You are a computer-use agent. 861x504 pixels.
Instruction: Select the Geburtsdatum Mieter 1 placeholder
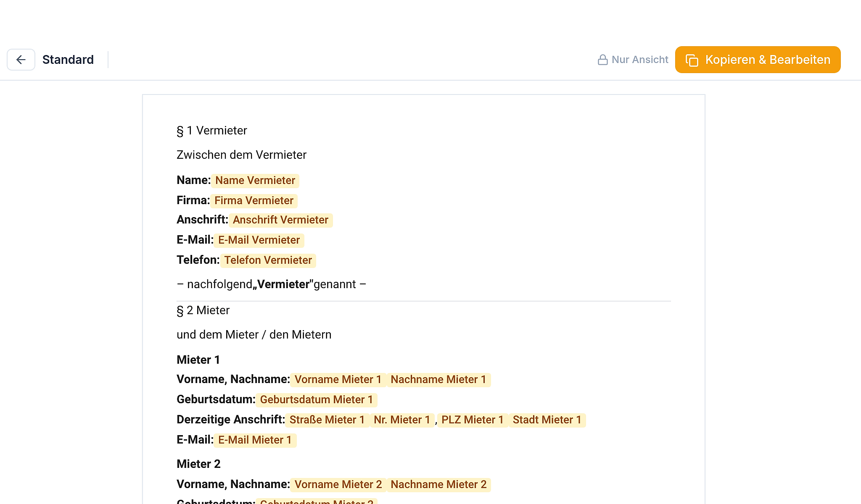(317, 400)
